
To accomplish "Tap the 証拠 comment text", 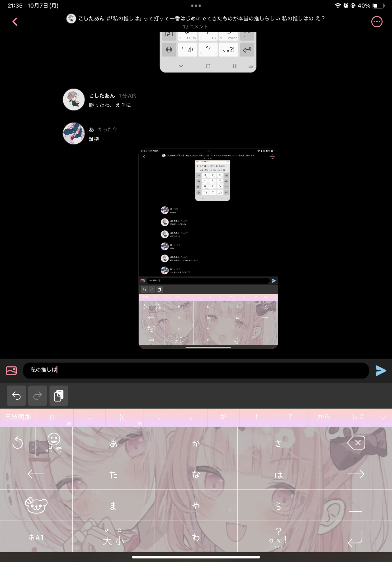I will tap(94, 139).
